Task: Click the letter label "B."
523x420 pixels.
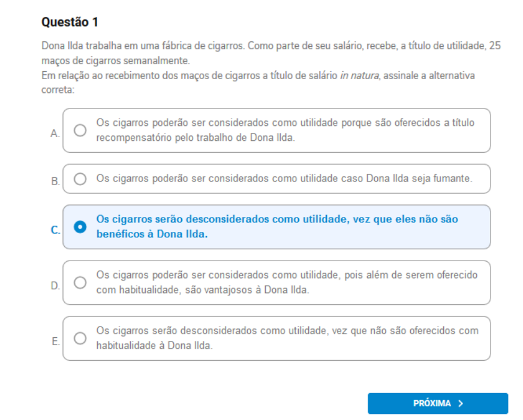Action: click(55, 182)
